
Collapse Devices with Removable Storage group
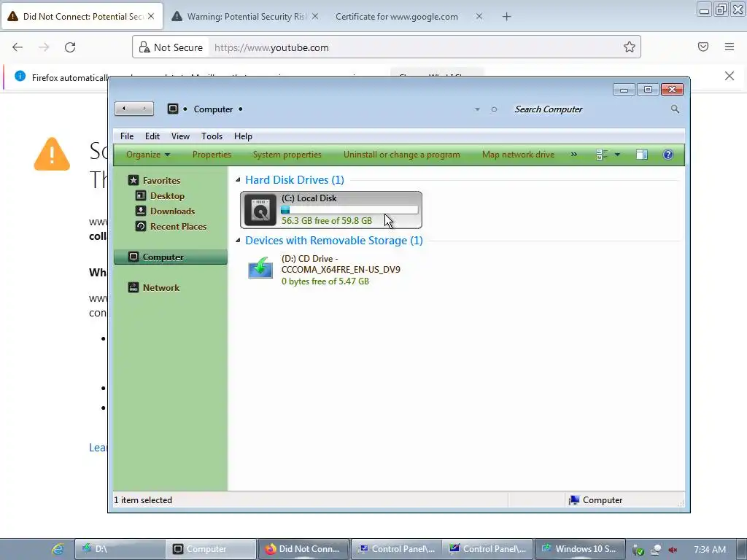238,241
